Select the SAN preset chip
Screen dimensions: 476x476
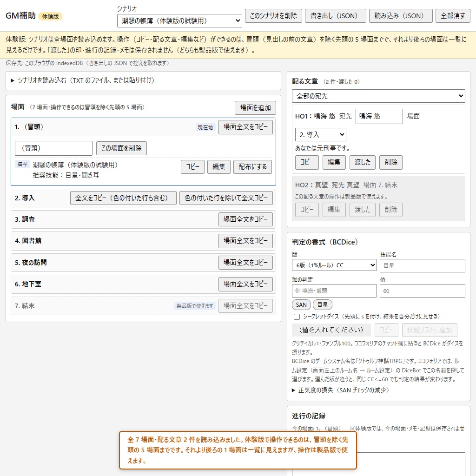click(301, 304)
